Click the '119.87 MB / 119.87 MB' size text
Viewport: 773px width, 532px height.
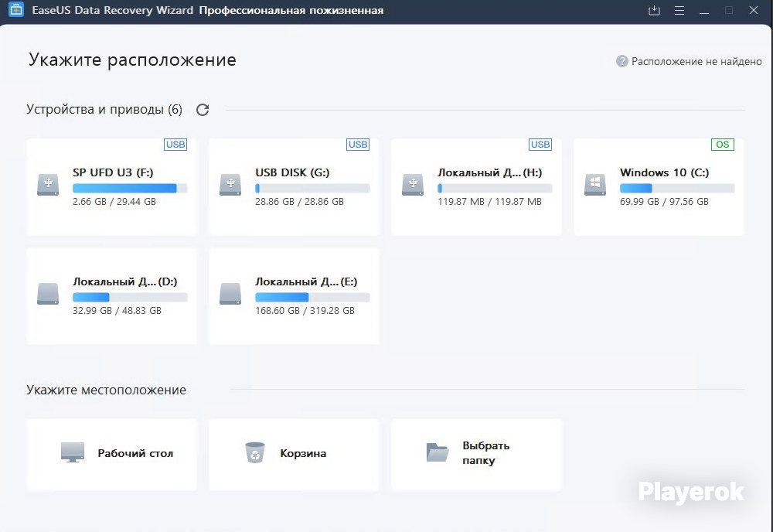489,202
